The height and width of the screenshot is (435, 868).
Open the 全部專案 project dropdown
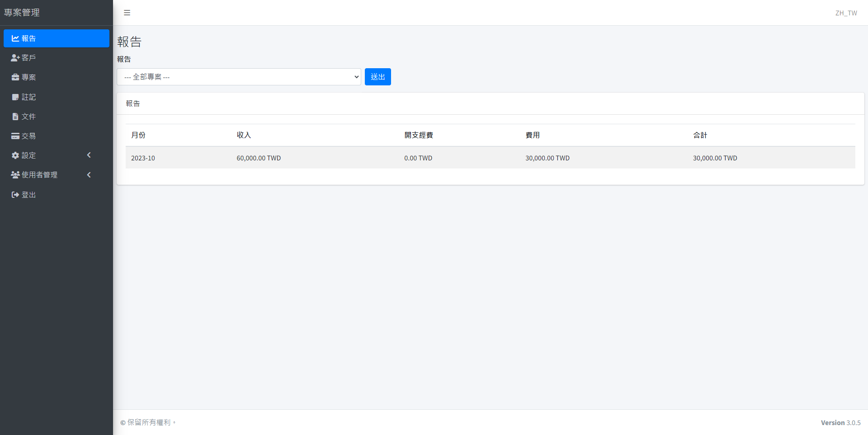tap(239, 77)
